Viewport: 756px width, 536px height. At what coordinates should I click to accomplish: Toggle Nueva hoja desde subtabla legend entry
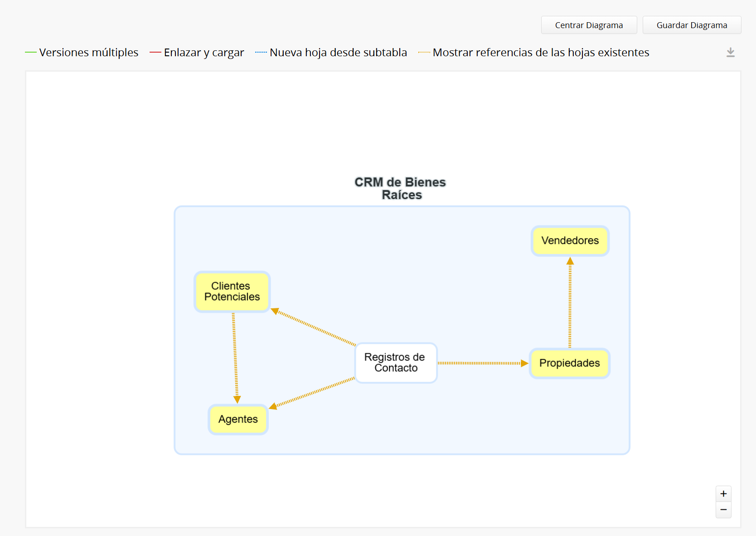coord(338,53)
